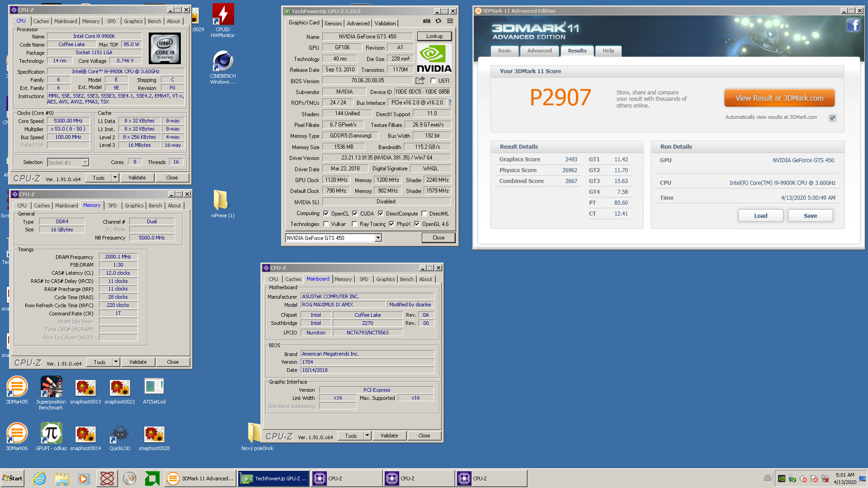Launch the 3DMark06 desktop shortcut
868x488 pixels.
click(17, 436)
